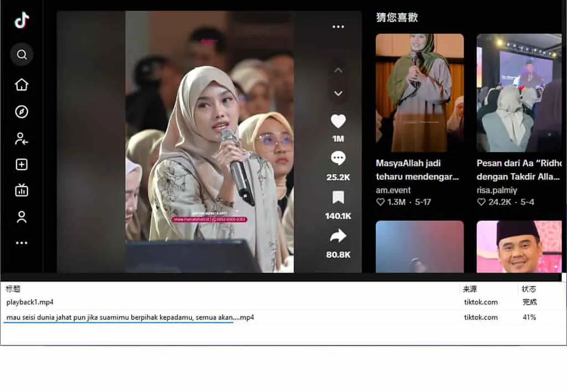567x392 pixels.
Task: Open the risa.palmiy creator link
Action: [x=497, y=190]
